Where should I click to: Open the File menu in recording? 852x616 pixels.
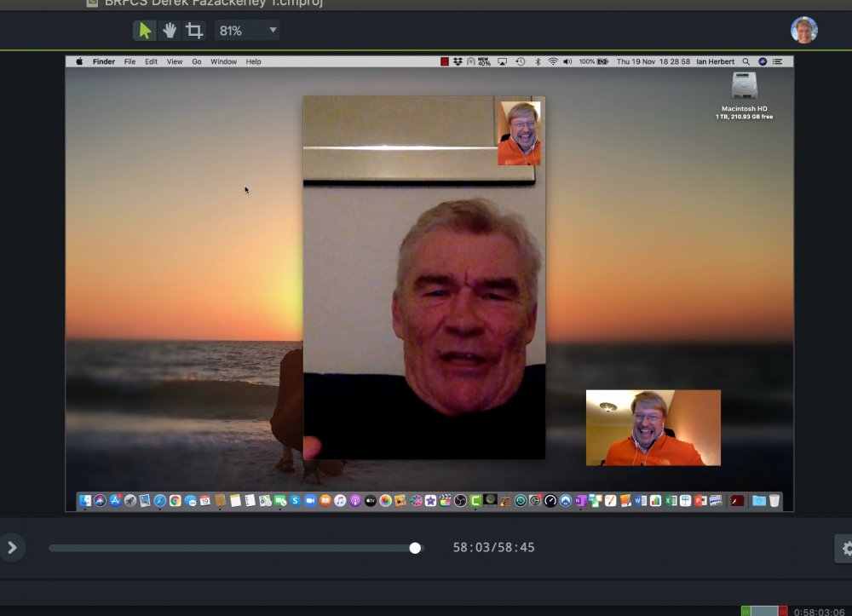130,62
